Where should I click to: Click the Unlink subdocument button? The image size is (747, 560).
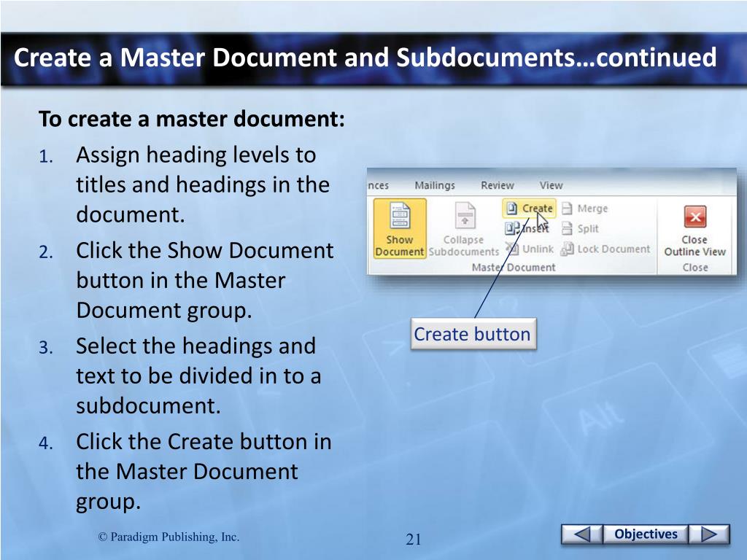(x=530, y=249)
